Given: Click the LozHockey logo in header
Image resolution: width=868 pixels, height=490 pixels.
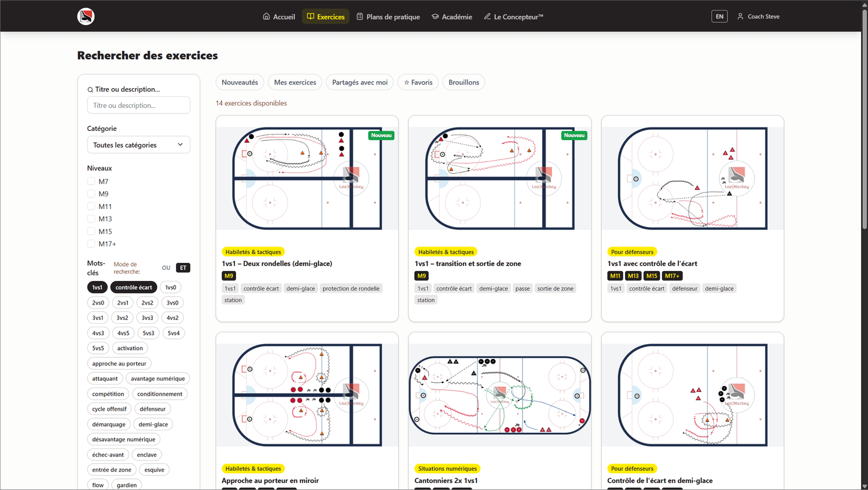Looking at the screenshot, I should coord(86,16).
